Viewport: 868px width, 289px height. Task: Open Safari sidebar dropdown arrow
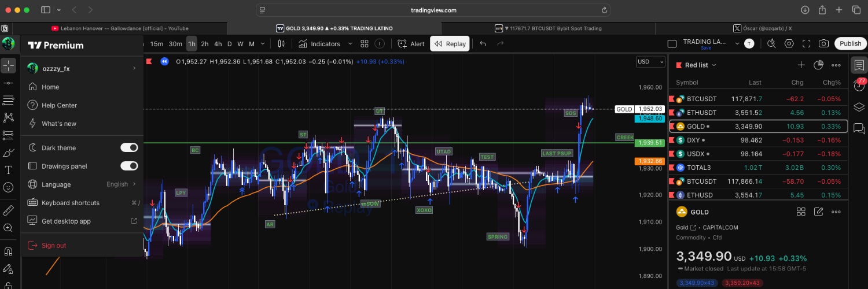pos(58,10)
